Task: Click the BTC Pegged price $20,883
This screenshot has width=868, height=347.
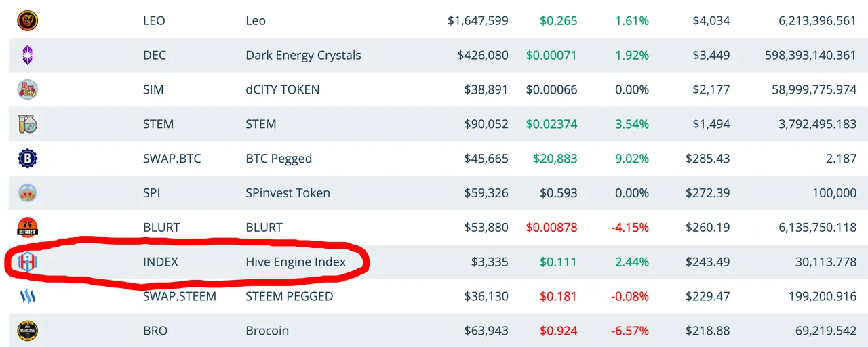Action: click(x=555, y=159)
